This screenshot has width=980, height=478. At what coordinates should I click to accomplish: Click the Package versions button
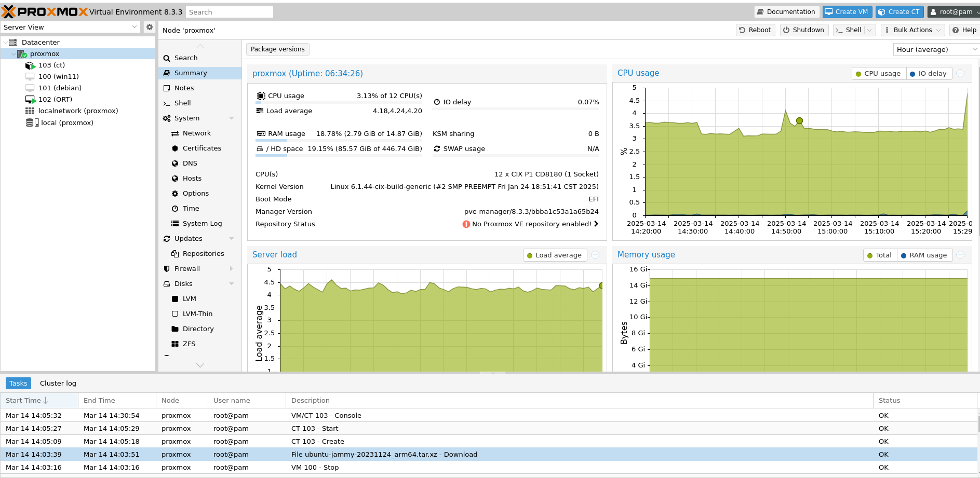point(278,49)
